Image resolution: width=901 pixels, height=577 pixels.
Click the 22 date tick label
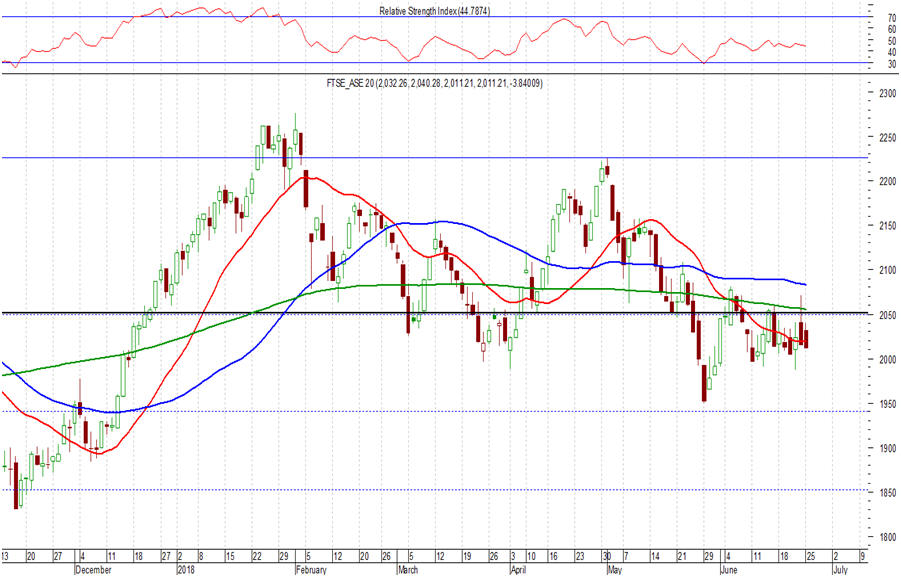[257, 557]
